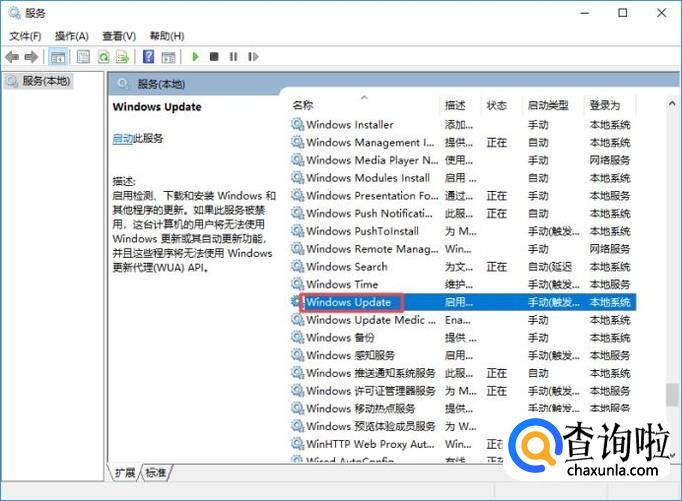The image size is (682, 501).
Task: Open Properties via the toolbar icon
Action: (83, 57)
